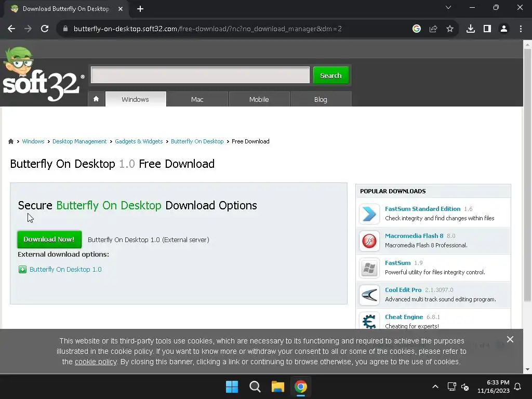Click the browser forward arrow

[28, 29]
